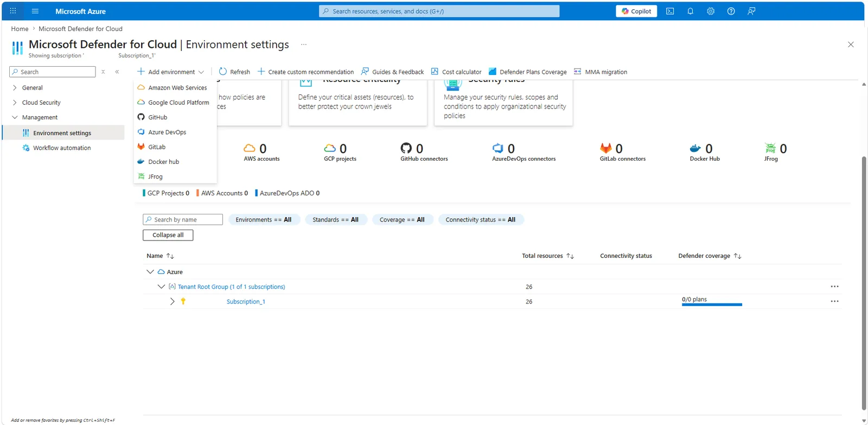Open the Coverage == All filter
The image size is (868, 425).
403,219
